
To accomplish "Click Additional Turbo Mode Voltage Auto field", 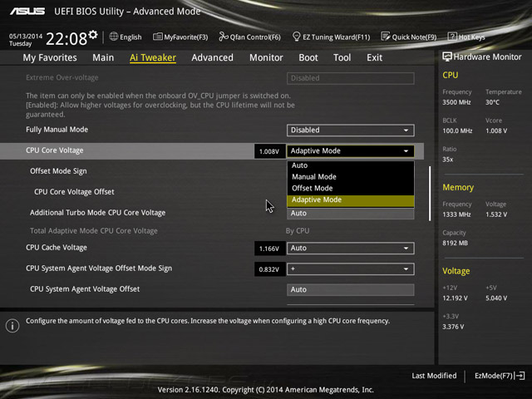I will [x=351, y=214].
